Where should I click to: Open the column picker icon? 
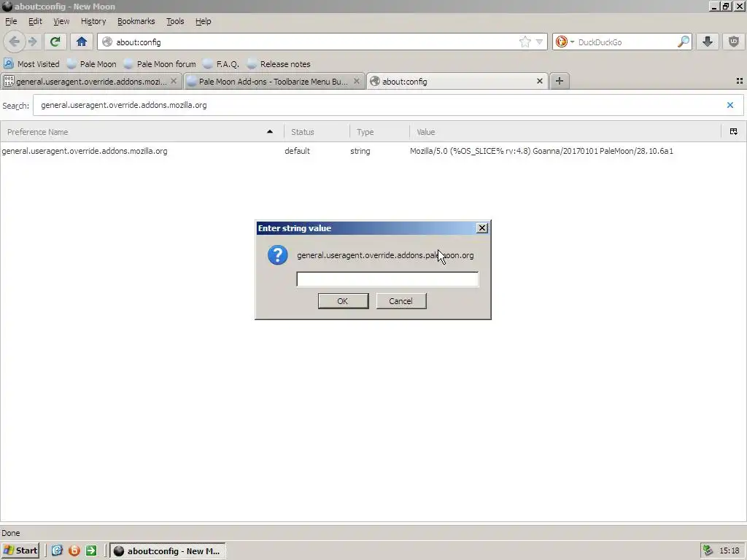[734, 132]
